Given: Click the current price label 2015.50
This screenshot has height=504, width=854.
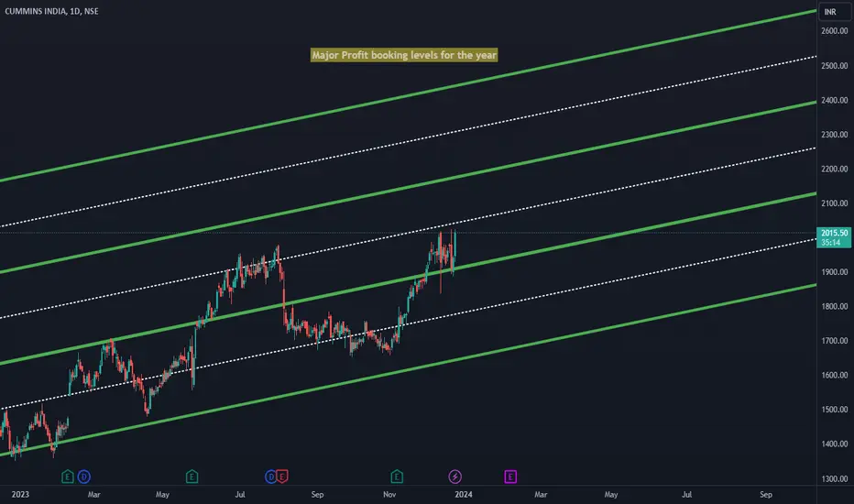Looking at the screenshot, I should (x=834, y=233).
